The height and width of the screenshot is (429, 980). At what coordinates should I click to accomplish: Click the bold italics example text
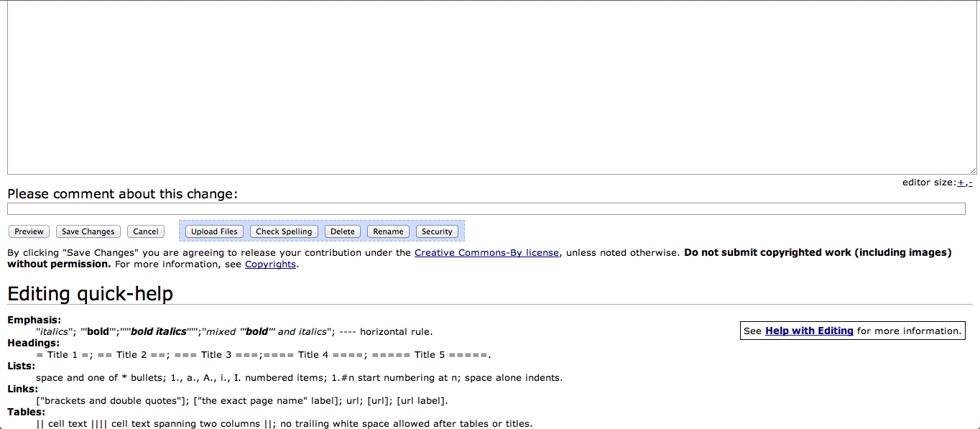(158, 332)
